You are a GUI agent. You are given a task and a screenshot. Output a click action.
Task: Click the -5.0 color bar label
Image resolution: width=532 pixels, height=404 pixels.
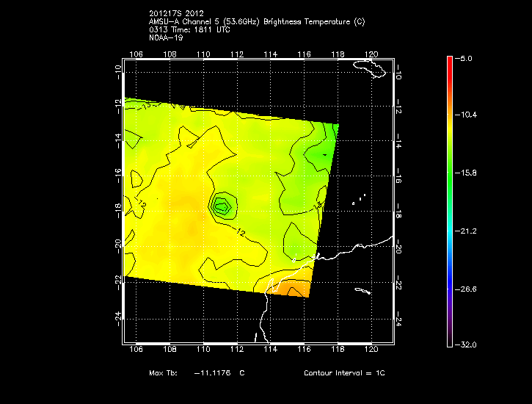463,58
